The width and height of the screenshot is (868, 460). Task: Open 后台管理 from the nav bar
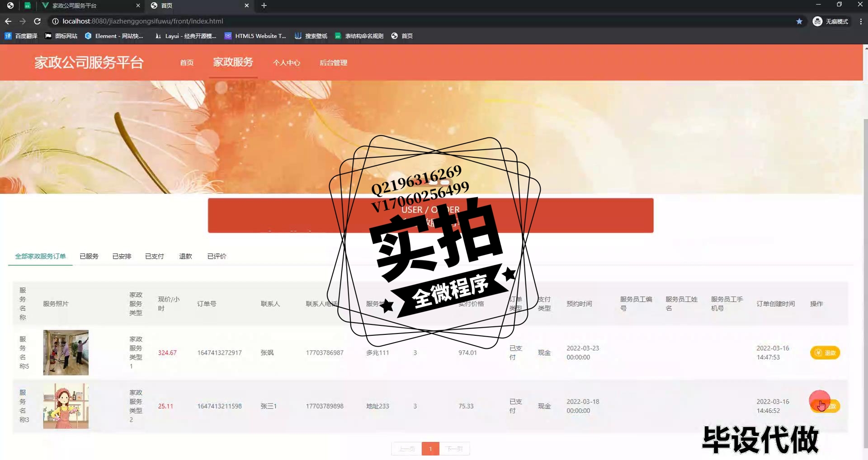pyautogui.click(x=333, y=62)
